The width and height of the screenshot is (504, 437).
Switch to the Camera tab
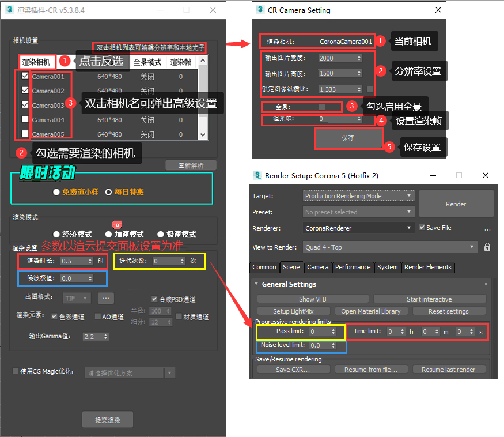click(318, 267)
